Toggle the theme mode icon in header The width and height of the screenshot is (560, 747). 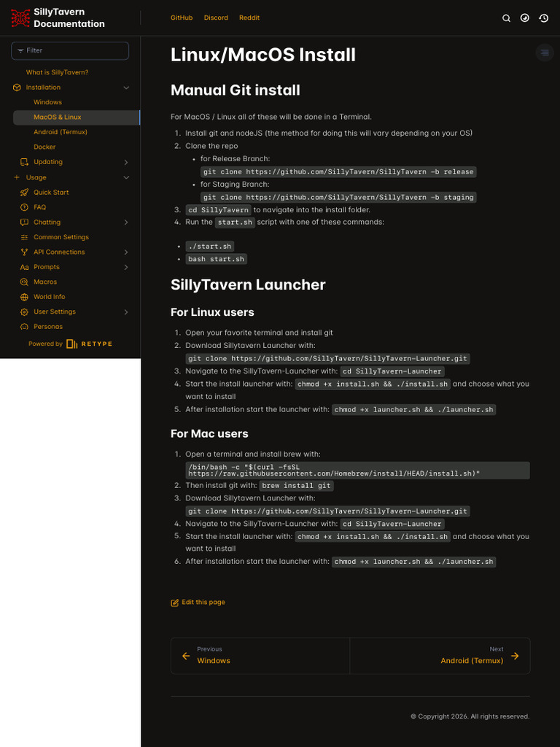click(525, 18)
